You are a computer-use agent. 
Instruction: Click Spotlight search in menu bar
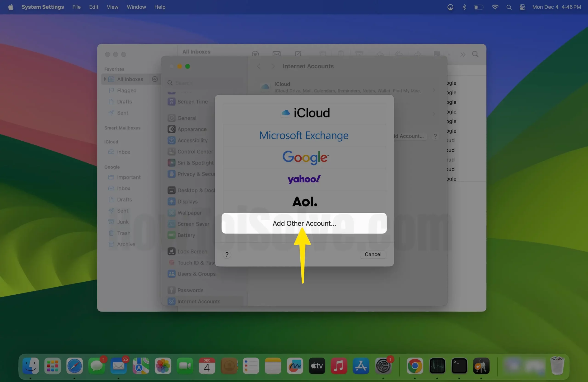point(509,7)
